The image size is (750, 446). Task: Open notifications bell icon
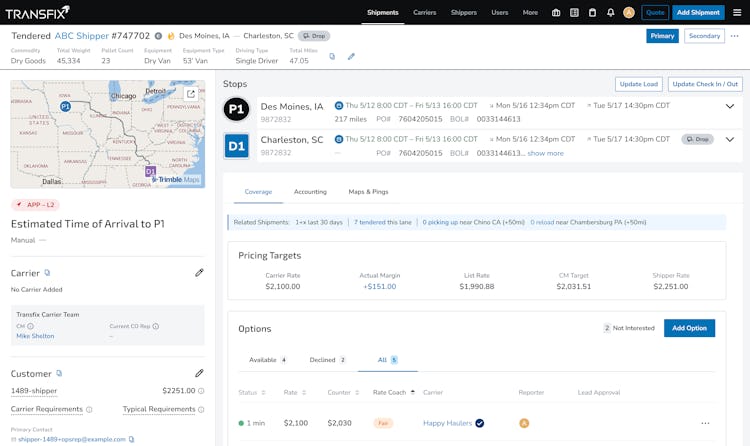click(611, 13)
